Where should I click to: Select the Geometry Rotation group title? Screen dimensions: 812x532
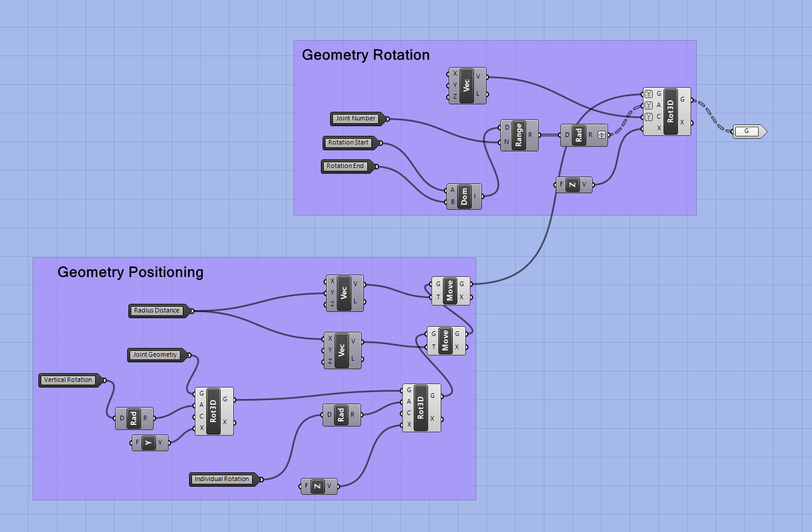(366, 55)
